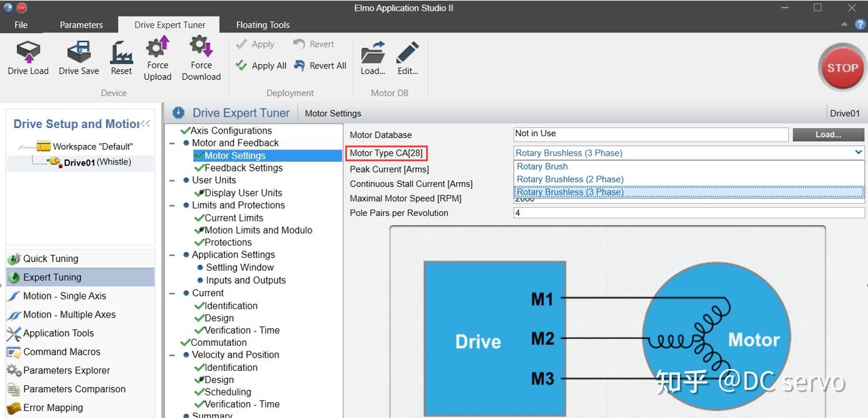
Task: Hit the red STOP button
Action: [842, 68]
